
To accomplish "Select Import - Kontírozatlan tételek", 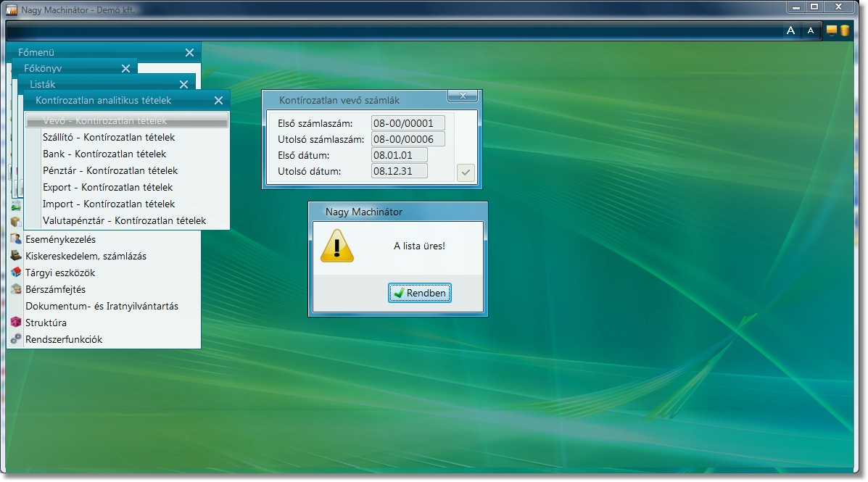I will click(x=127, y=204).
